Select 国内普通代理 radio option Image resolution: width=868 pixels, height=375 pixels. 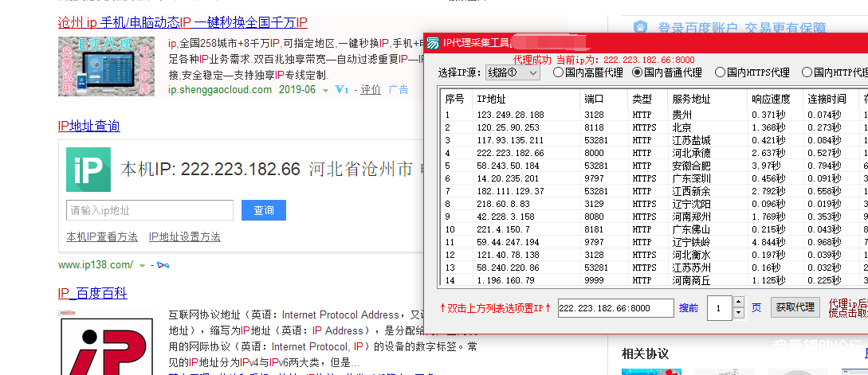coord(667,72)
